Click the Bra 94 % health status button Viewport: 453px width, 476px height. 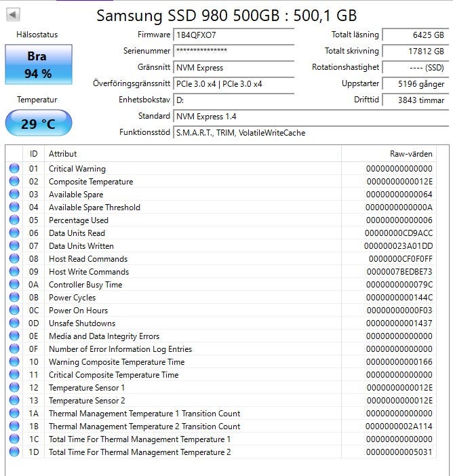39,64
